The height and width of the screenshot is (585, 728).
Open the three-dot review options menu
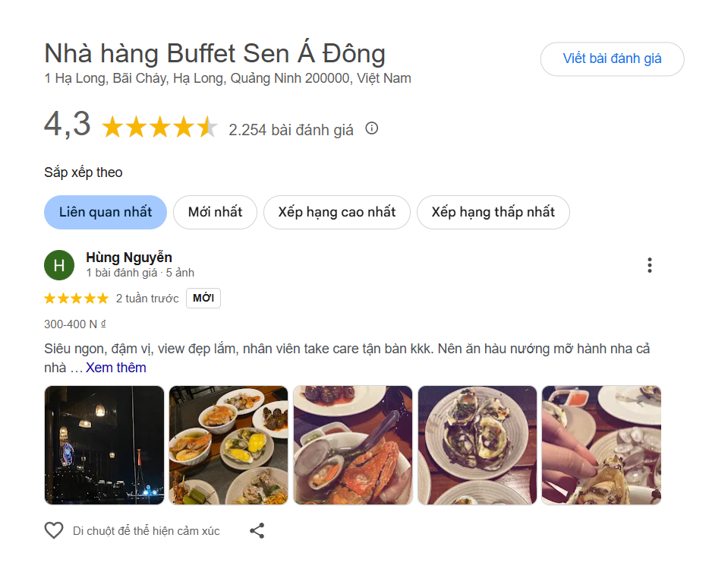(649, 265)
